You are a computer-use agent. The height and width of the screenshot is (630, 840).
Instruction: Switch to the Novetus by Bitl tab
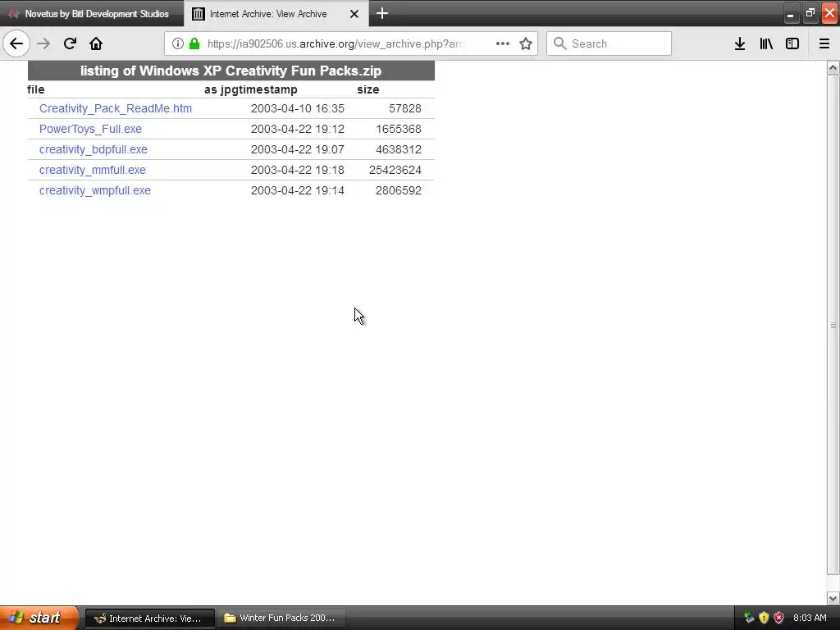point(92,13)
